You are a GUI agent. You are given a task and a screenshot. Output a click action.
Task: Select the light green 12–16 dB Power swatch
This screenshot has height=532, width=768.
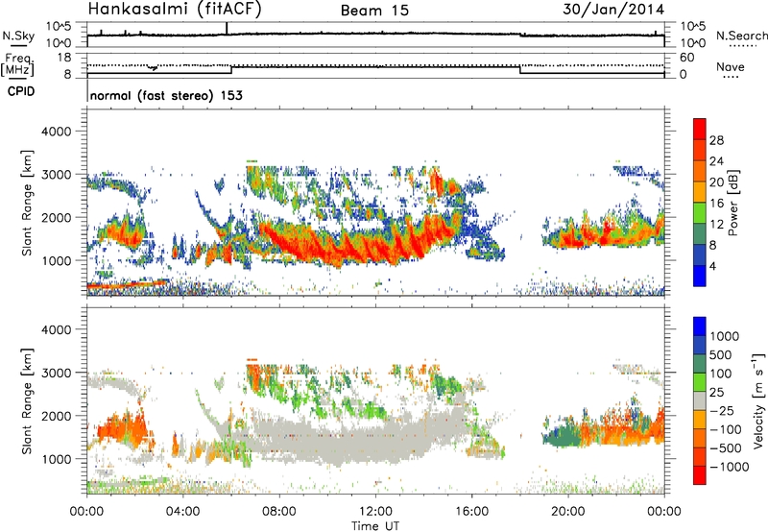click(x=700, y=213)
